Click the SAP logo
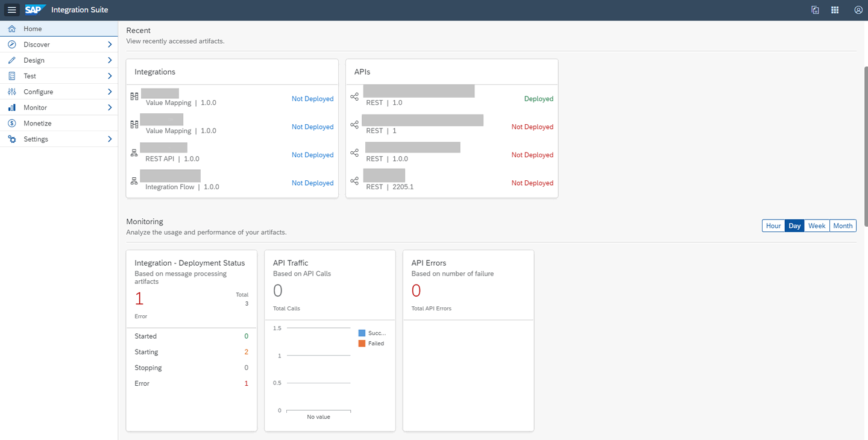The height and width of the screenshot is (440, 868). pyautogui.click(x=36, y=10)
